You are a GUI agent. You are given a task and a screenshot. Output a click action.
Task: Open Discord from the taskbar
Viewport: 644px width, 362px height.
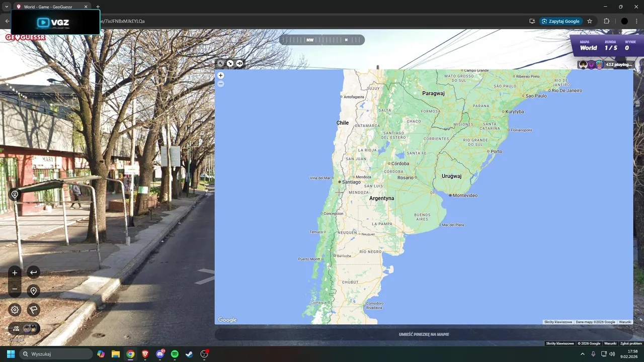(x=160, y=354)
